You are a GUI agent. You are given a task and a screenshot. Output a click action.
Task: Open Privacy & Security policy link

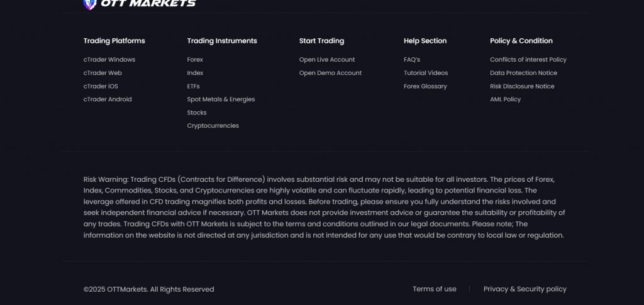pos(525,289)
